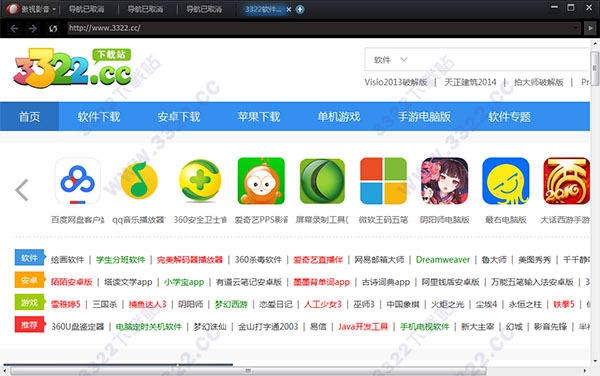
Task: Click the vertical scrollbar down arrow
Action: click(x=595, y=360)
